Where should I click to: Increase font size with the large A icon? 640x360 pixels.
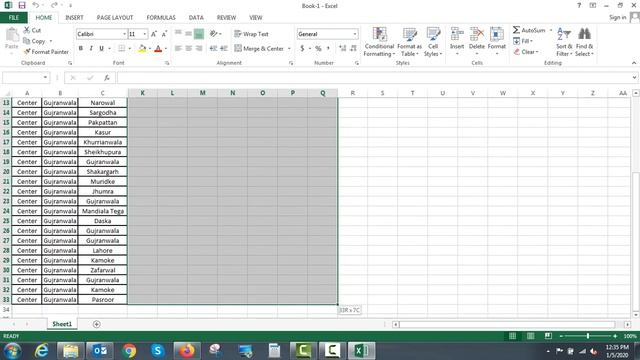point(154,34)
